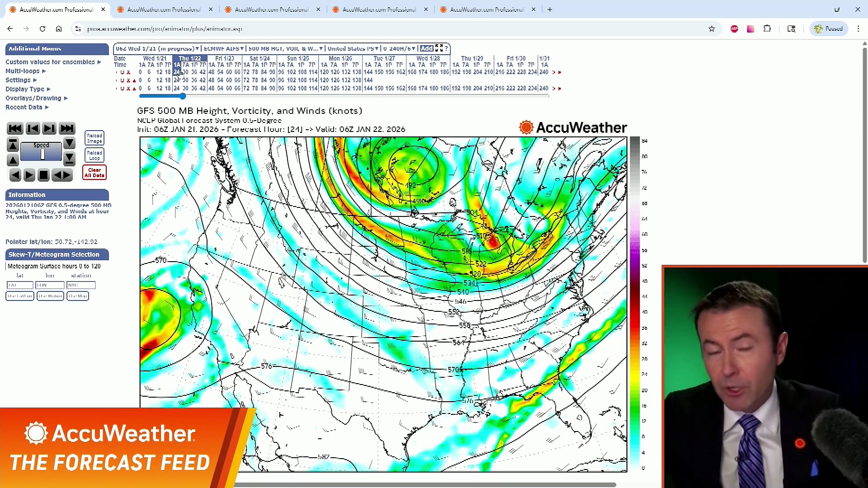Step forward one animation frame
868x488 pixels.
click(x=49, y=128)
